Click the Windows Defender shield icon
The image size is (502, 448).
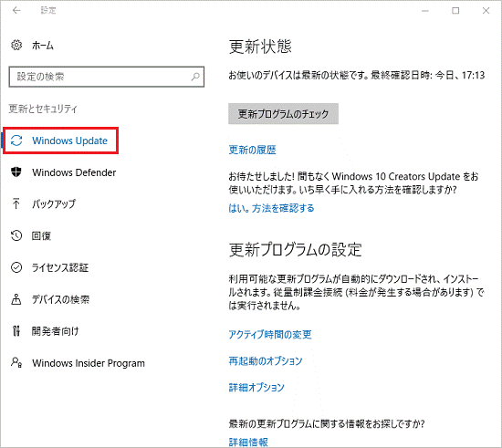16,172
